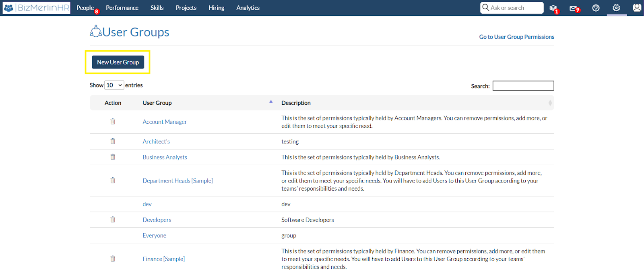The image size is (644, 274).
Task: Click the BizMerlinHR logo
Action: click(37, 8)
